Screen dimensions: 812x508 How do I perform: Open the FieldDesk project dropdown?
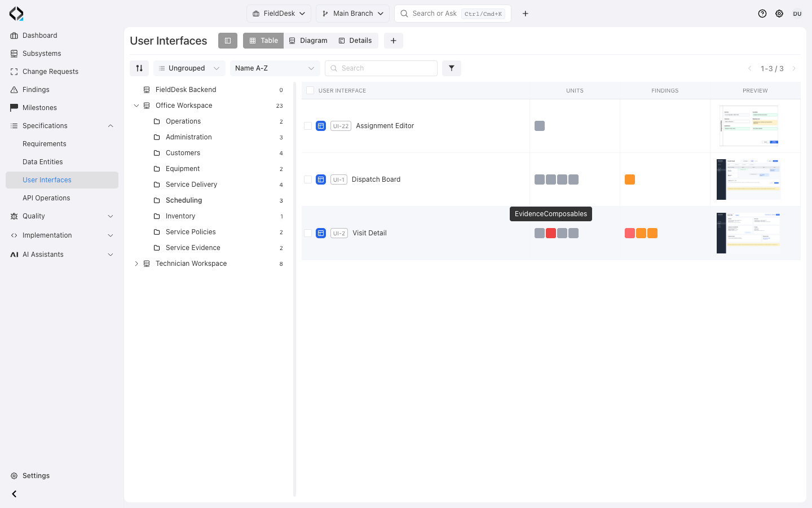click(279, 14)
